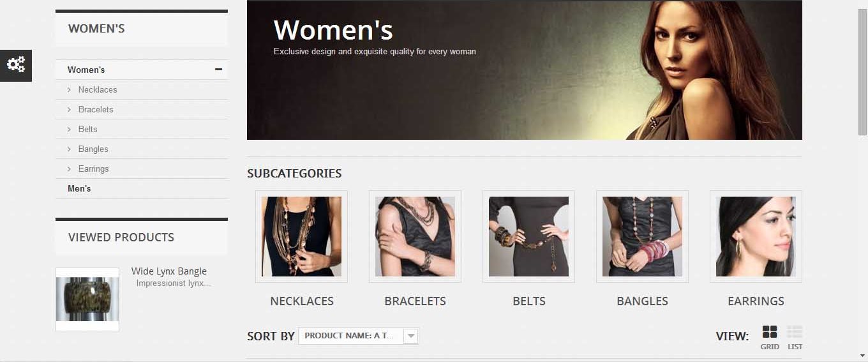Click the Necklaces subcategory thumbnail

(301, 236)
